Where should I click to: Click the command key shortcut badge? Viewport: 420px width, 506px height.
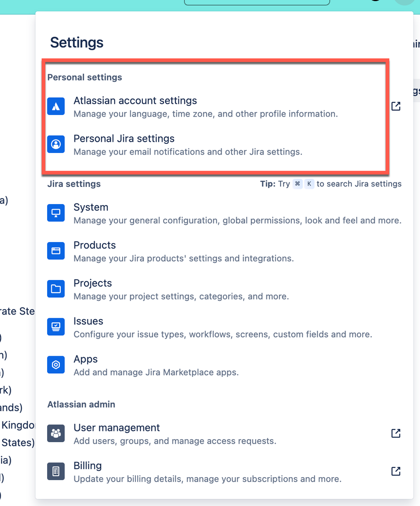coord(297,184)
